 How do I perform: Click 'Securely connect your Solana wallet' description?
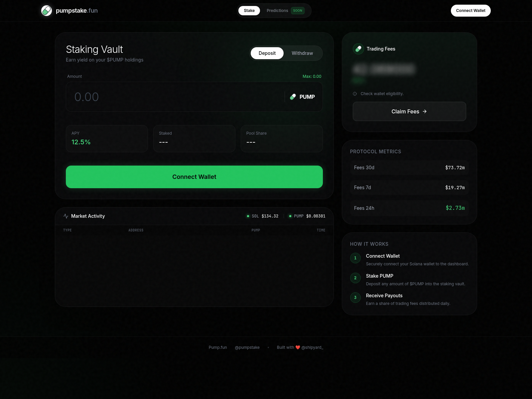point(417,264)
